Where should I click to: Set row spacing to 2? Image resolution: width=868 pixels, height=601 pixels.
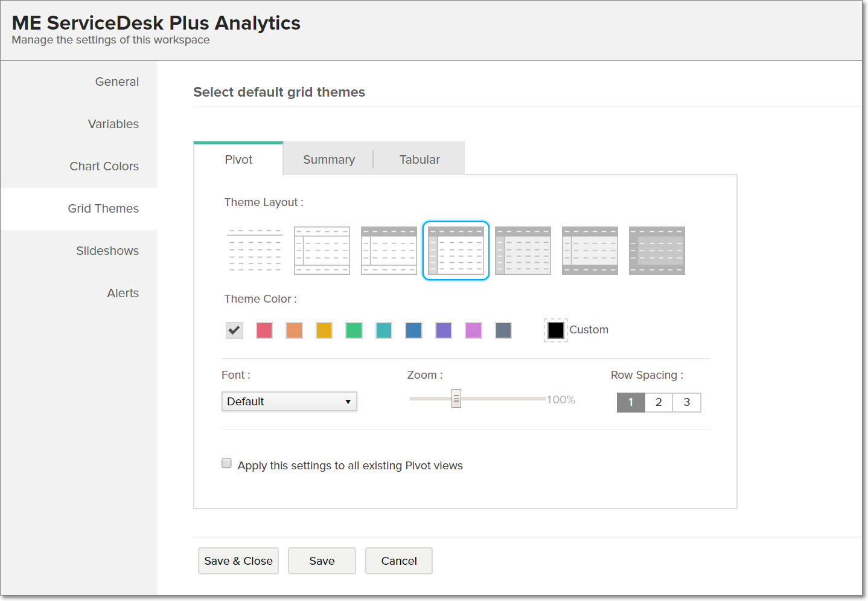pos(659,402)
